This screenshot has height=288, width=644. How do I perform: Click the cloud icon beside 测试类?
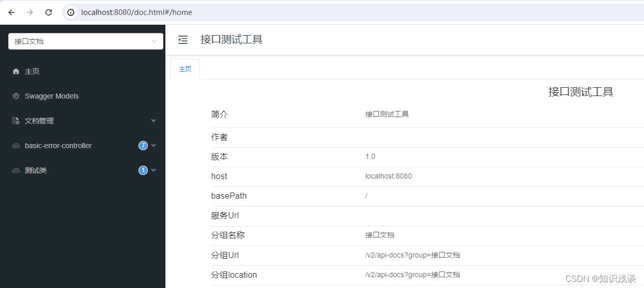pyautogui.click(x=16, y=170)
